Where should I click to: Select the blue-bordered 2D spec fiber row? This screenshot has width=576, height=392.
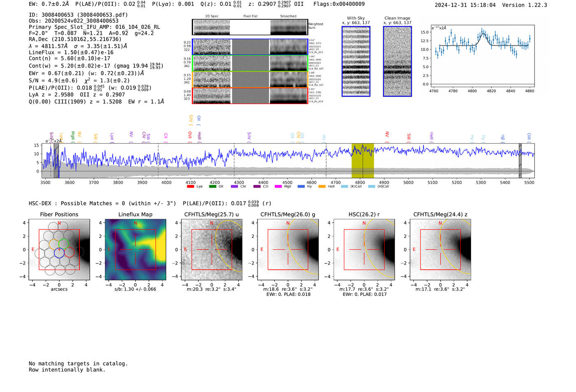[250, 47]
